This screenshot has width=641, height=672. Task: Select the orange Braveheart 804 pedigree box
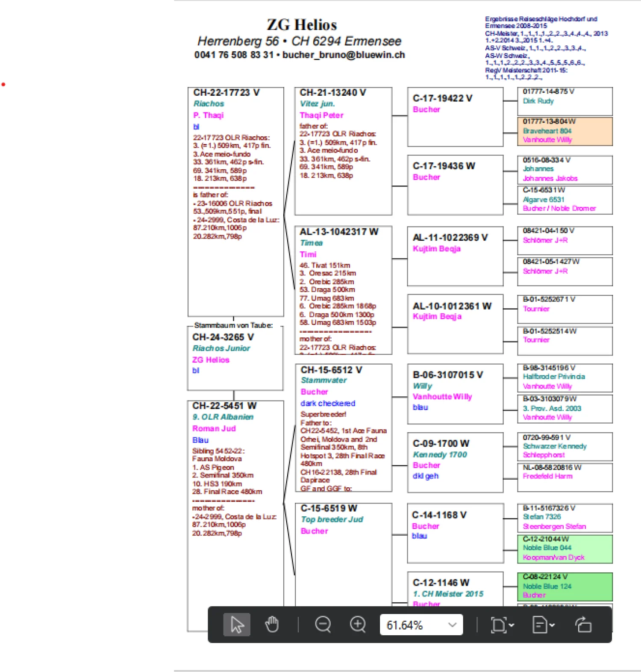tap(565, 131)
